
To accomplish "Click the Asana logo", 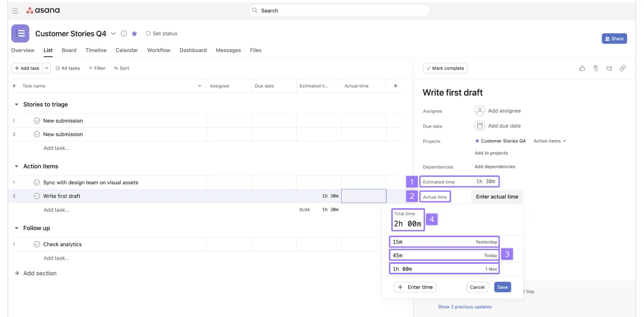I will click(43, 10).
